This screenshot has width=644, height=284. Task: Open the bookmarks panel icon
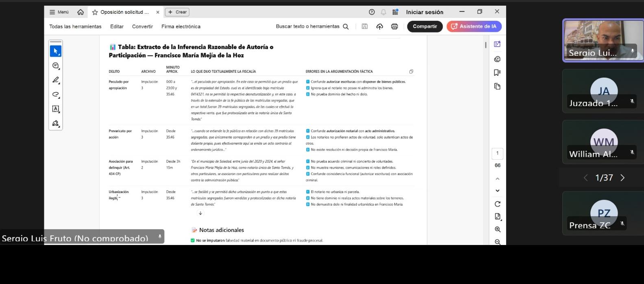497,73
